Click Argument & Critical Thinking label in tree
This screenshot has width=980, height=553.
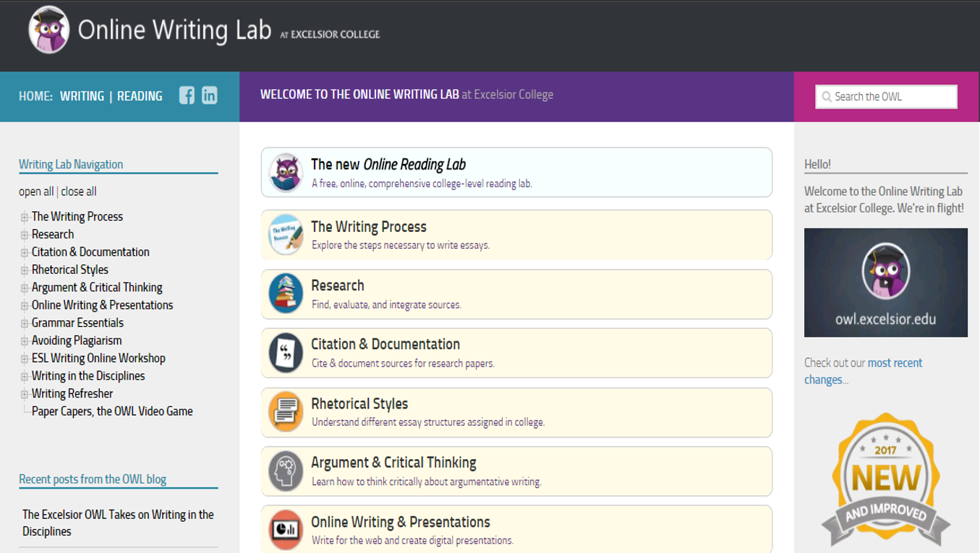tap(97, 288)
